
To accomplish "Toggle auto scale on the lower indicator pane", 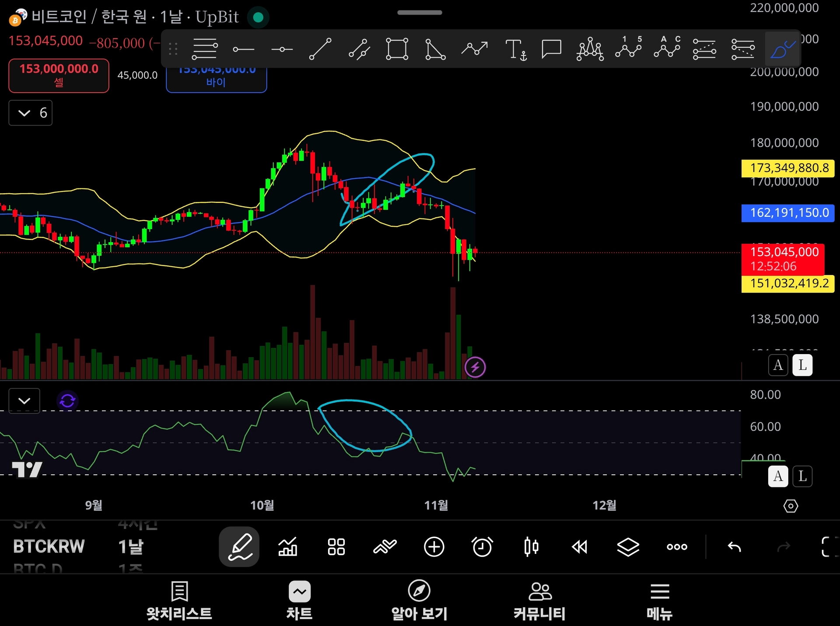I will [778, 476].
